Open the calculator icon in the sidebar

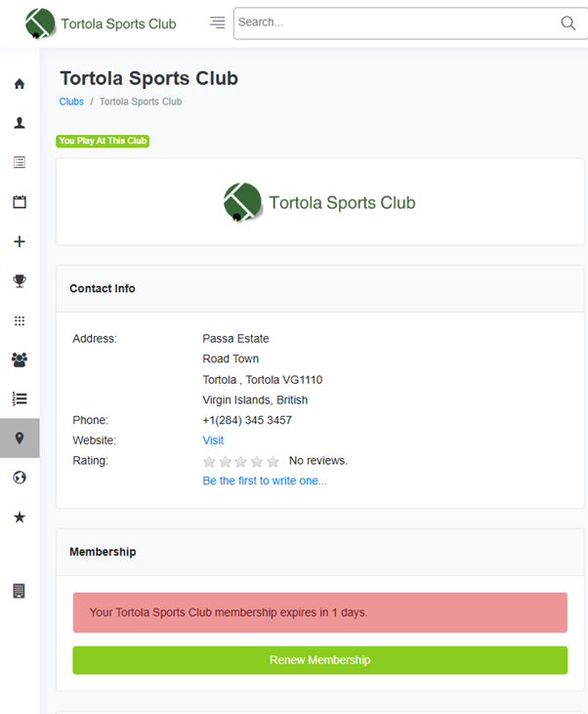pyautogui.click(x=20, y=591)
